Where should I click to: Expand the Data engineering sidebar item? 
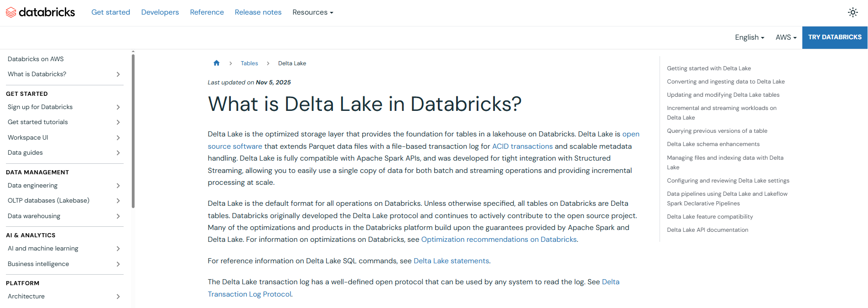tap(118, 186)
